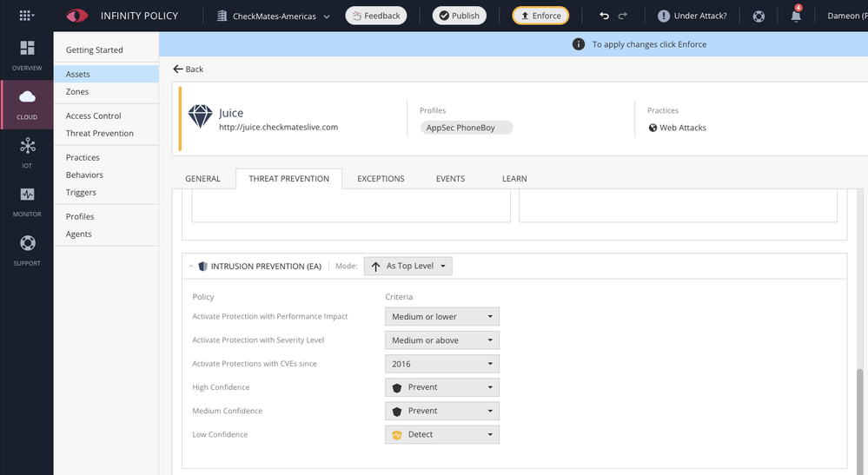Open the Events tab
This screenshot has height=475, width=868.
click(x=451, y=179)
